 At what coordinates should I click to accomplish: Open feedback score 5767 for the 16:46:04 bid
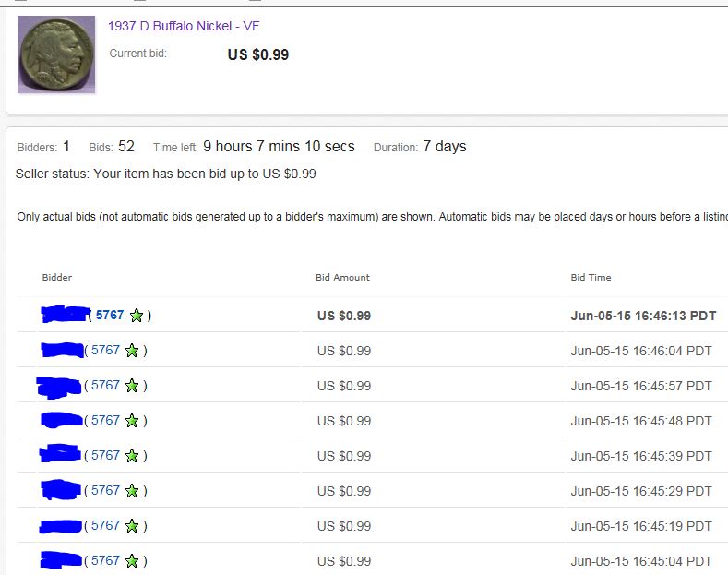click(x=105, y=350)
